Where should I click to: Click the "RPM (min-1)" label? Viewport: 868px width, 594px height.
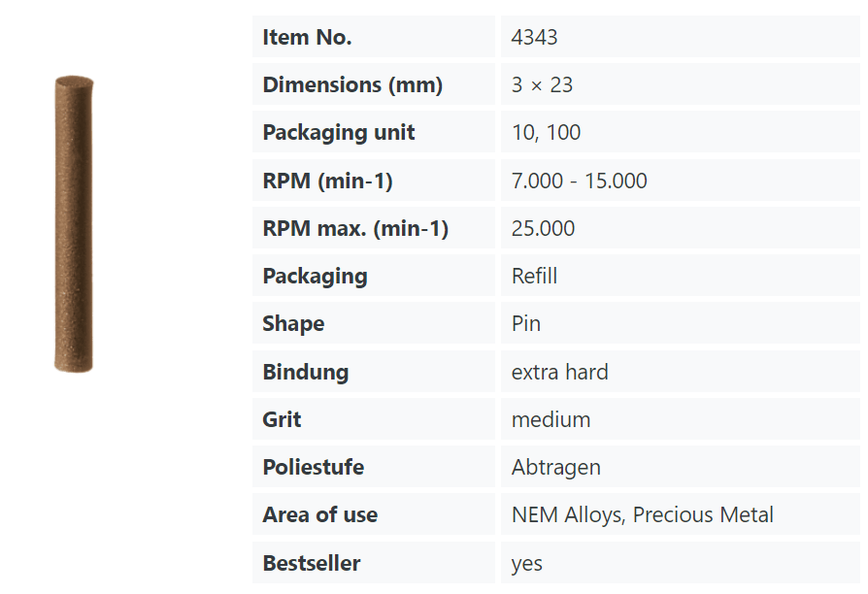click(x=327, y=181)
